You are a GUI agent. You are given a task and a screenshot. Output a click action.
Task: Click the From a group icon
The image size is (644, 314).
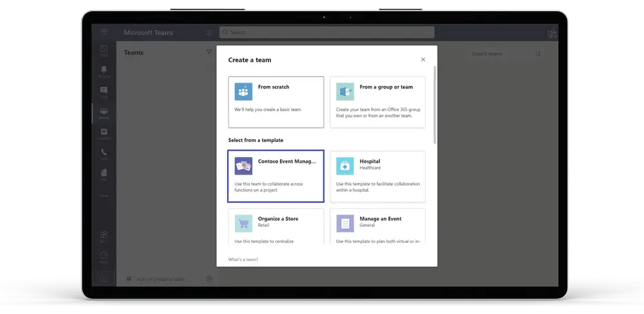345,92
